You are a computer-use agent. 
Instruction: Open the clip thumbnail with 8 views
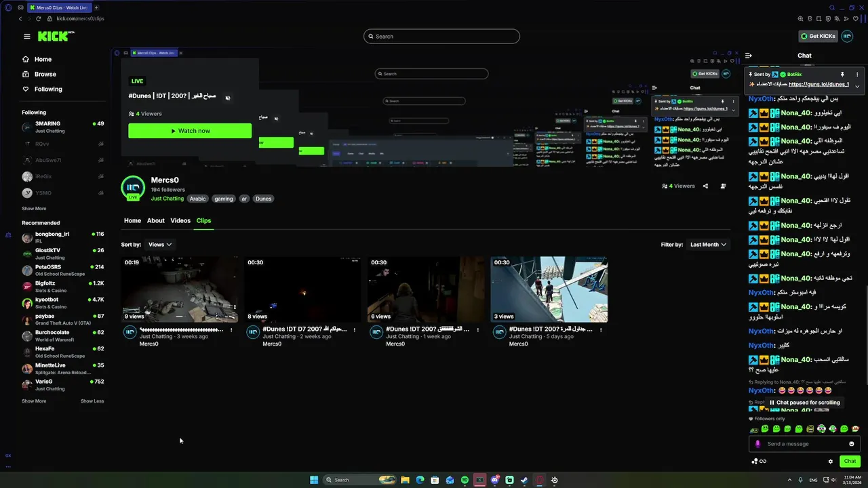302,289
